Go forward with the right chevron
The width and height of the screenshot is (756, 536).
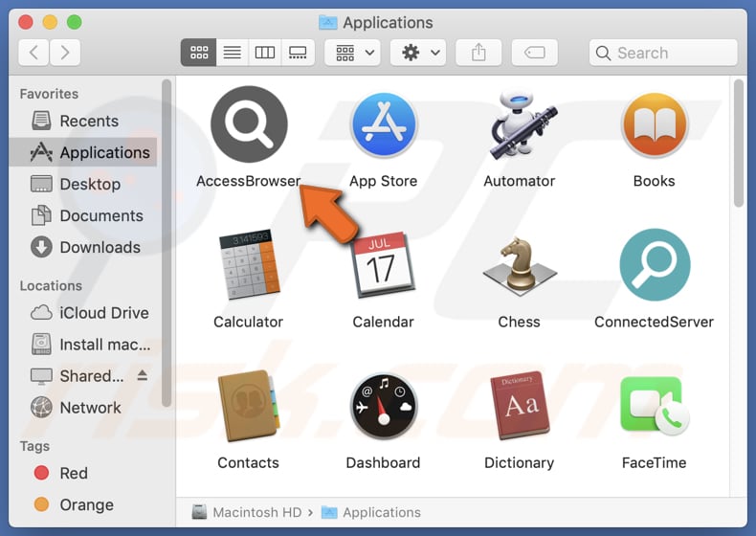pyautogui.click(x=65, y=52)
